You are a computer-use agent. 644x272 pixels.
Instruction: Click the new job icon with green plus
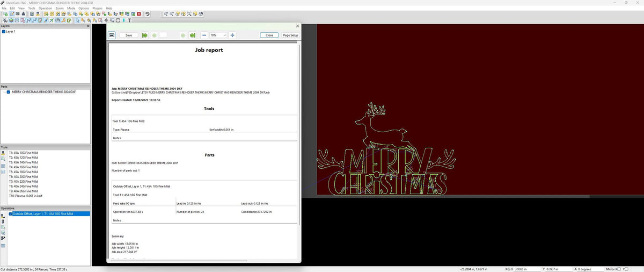[x=5, y=14]
